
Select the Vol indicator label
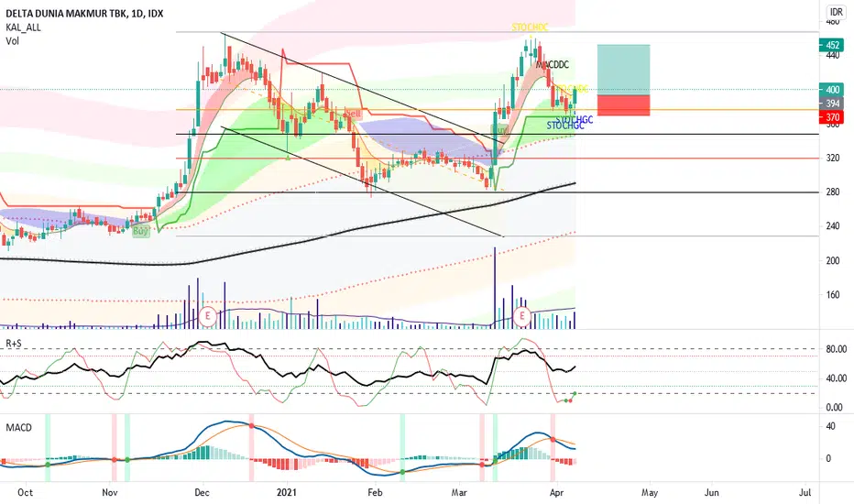pyautogui.click(x=12, y=41)
